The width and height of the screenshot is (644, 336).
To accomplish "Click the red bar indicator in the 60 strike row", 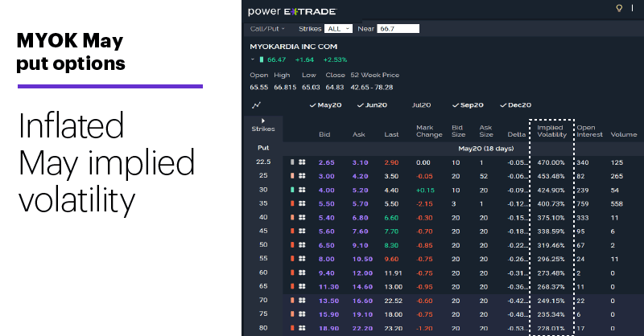I will point(292,272).
